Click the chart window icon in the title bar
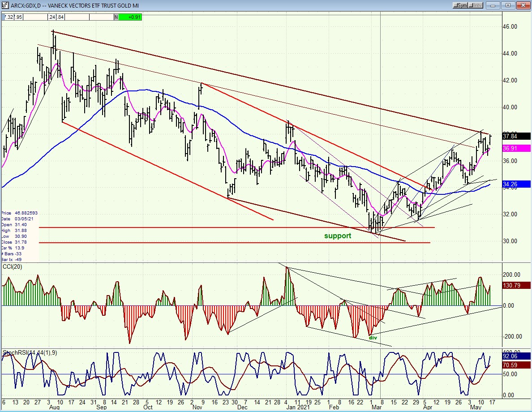Image resolution: width=532 pixels, height=412 pixels. click(x=4, y=5)
